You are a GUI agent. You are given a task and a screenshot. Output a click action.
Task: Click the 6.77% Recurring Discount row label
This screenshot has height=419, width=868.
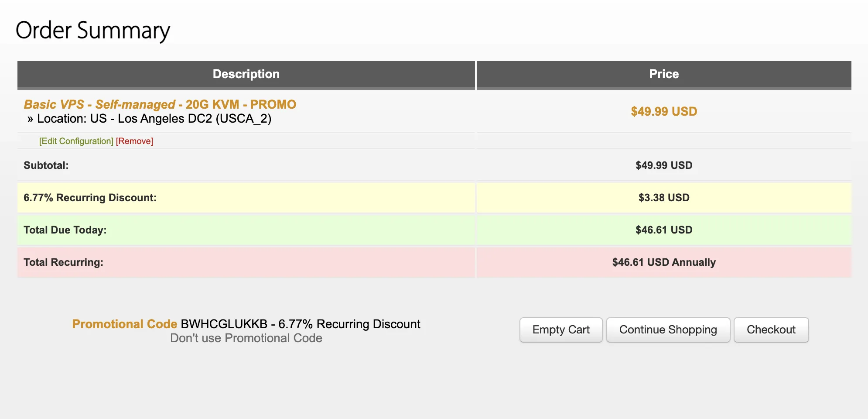[90, 198]
